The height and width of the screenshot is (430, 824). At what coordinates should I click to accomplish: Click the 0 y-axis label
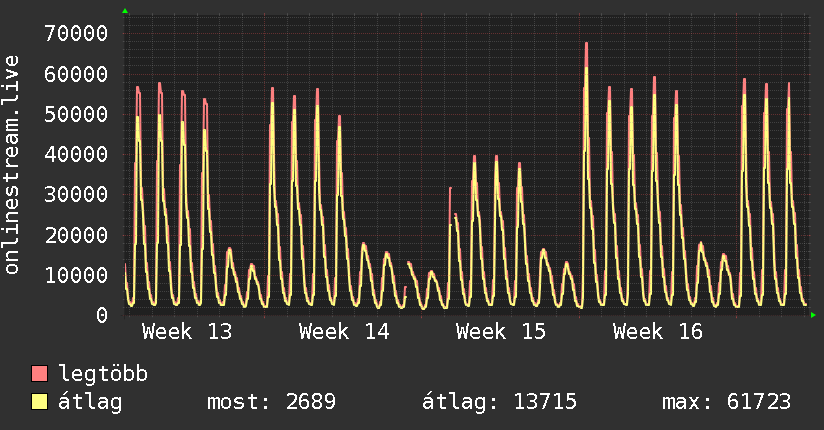(102, 315)
